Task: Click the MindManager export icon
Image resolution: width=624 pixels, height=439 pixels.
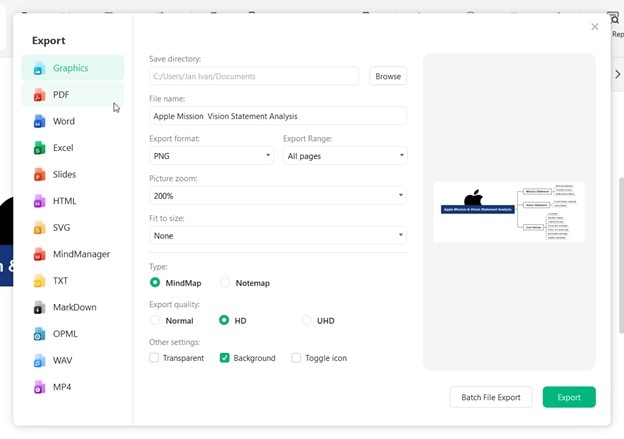Action: coord(39,254)
